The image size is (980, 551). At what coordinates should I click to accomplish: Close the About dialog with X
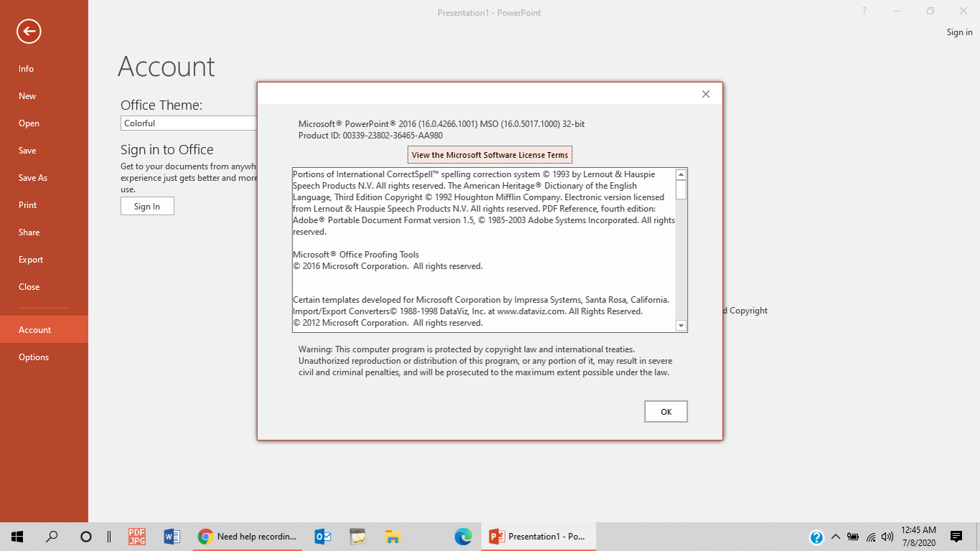coord(706,94)
